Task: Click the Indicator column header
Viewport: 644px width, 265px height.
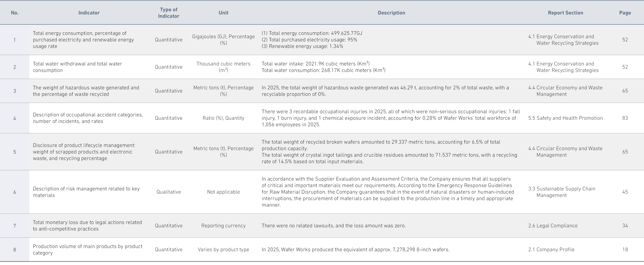Action: 89,13
